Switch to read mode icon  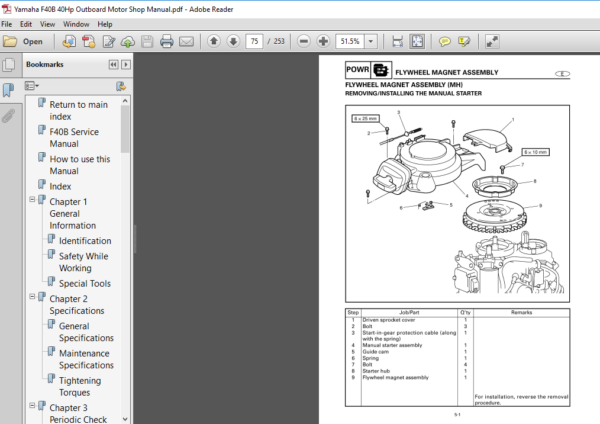(x=492, y=41)
